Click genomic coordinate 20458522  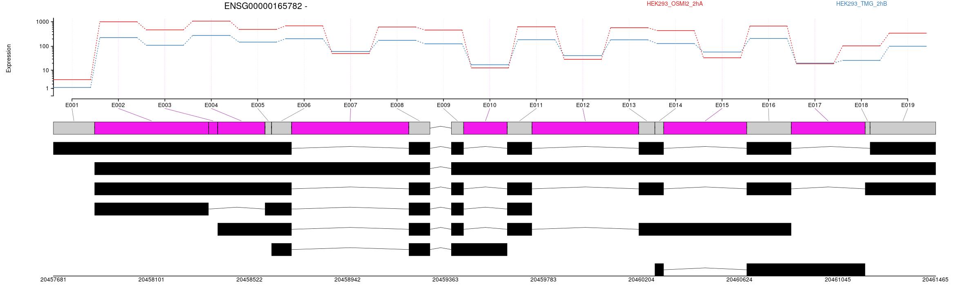click(x=249, y=280)
